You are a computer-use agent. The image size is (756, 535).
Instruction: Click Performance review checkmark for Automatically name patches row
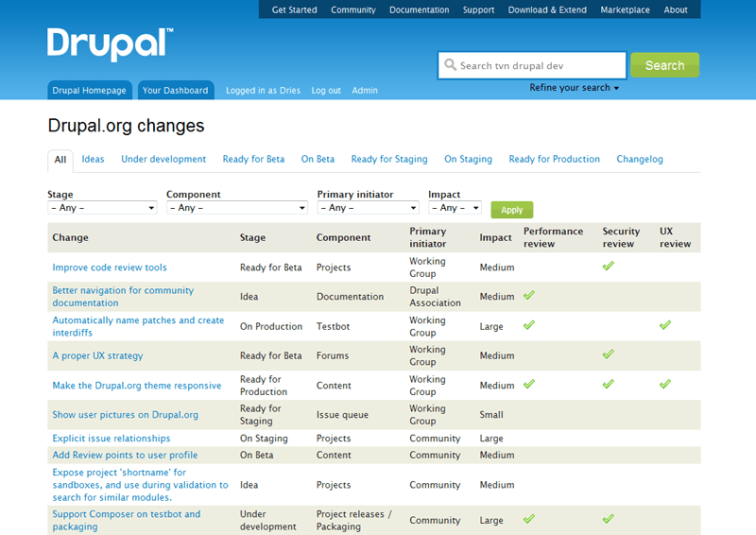tap(529, 325)
